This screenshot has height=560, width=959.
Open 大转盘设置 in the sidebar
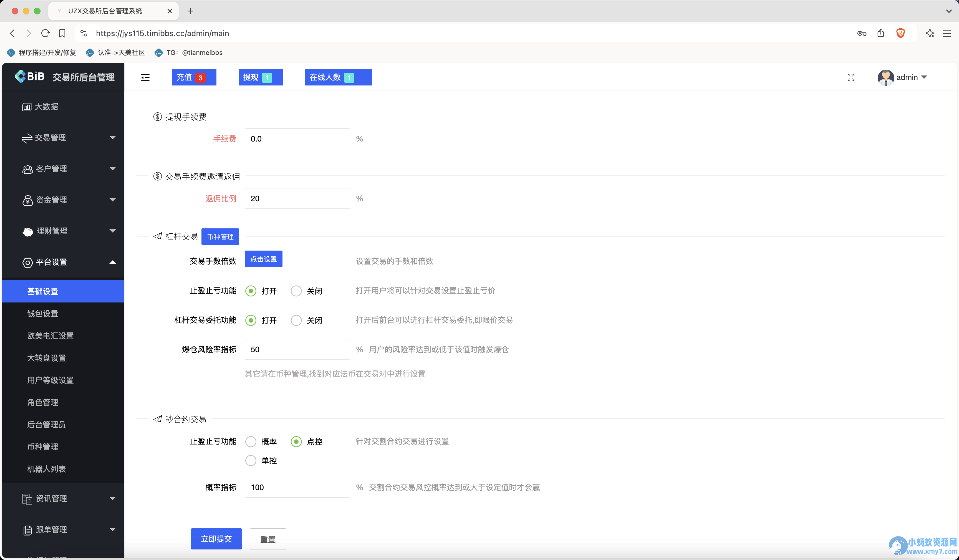[63, 358]
